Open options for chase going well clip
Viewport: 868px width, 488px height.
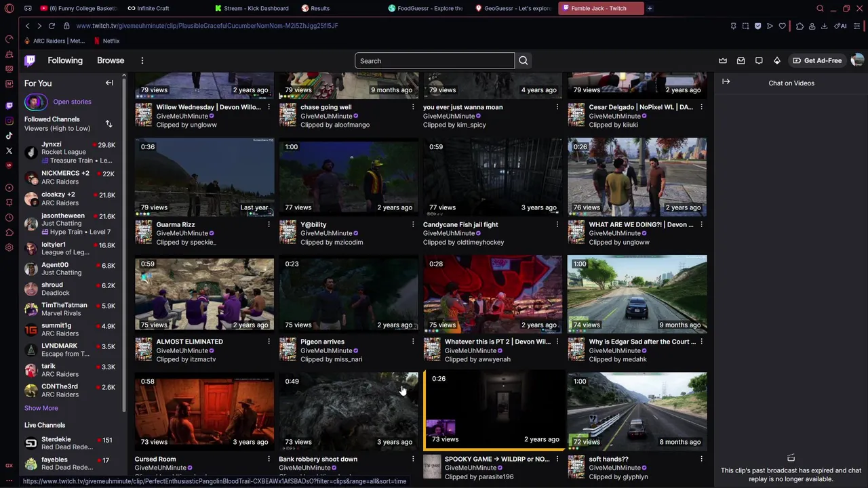pyautogui.click(x=412, y=107)
